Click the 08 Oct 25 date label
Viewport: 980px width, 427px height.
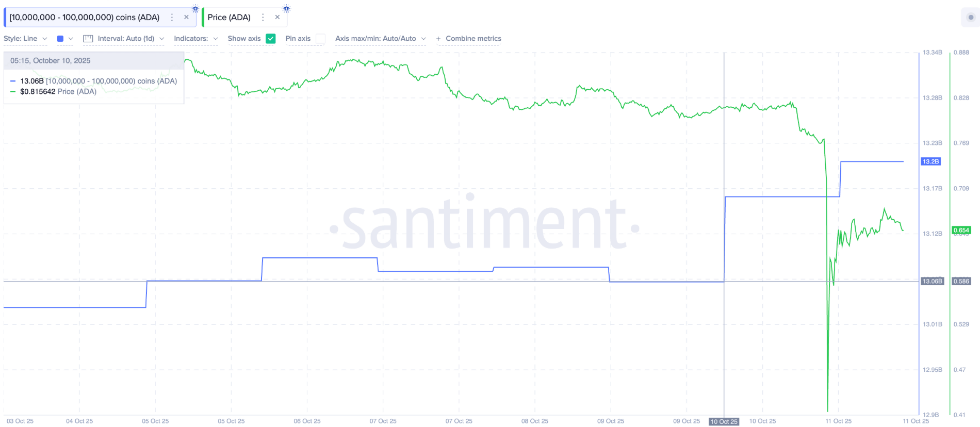[x=535, y=421]
